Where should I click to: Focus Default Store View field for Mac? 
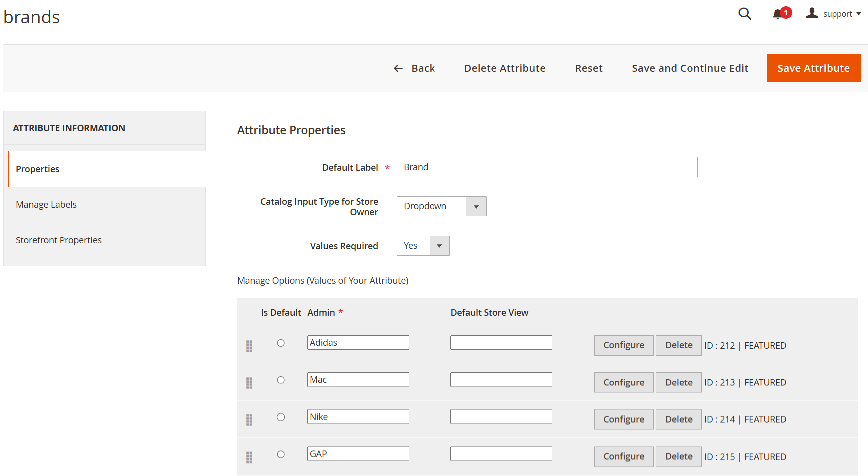coord(501,380)
